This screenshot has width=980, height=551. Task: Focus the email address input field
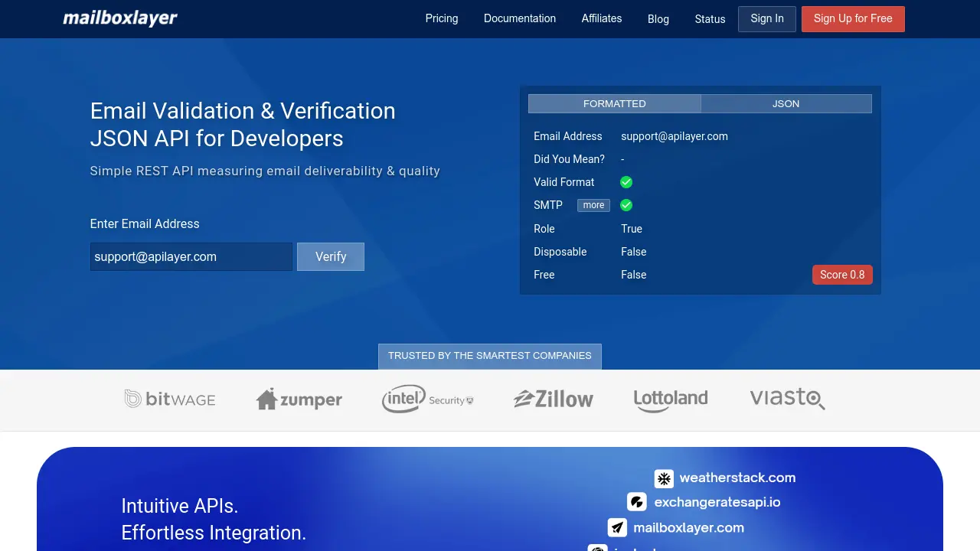point(191,256)
